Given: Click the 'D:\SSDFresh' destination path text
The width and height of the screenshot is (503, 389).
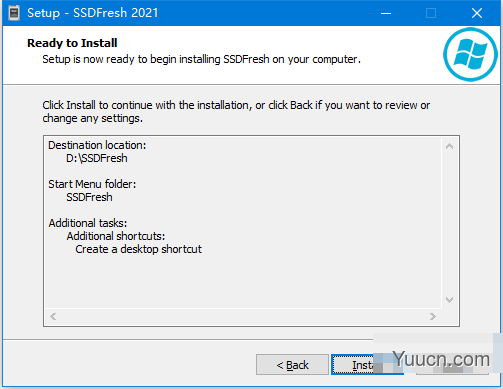Looking at the screenshot, I should pos(97,158).
